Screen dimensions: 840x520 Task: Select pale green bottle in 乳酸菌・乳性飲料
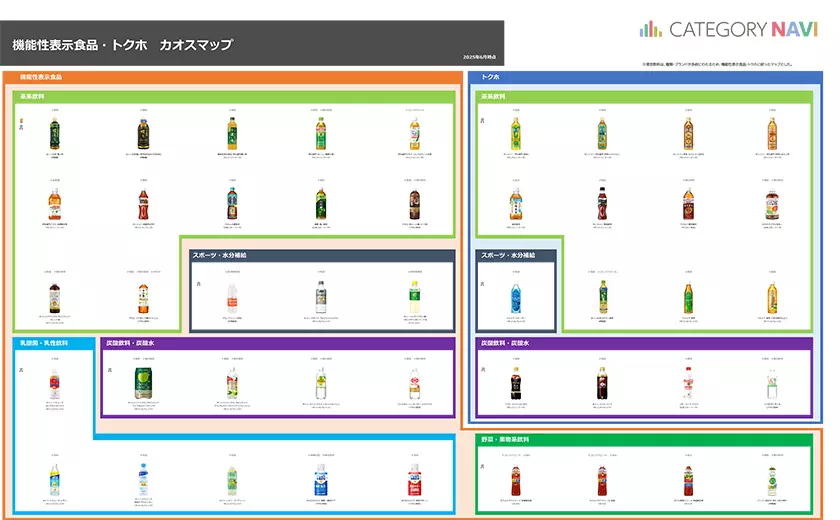click(232, 481)
